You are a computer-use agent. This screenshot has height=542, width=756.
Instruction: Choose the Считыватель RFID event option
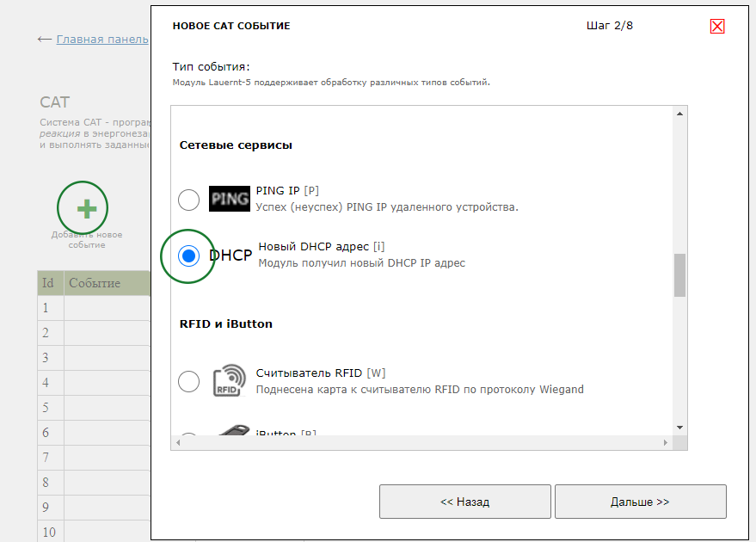188,380
